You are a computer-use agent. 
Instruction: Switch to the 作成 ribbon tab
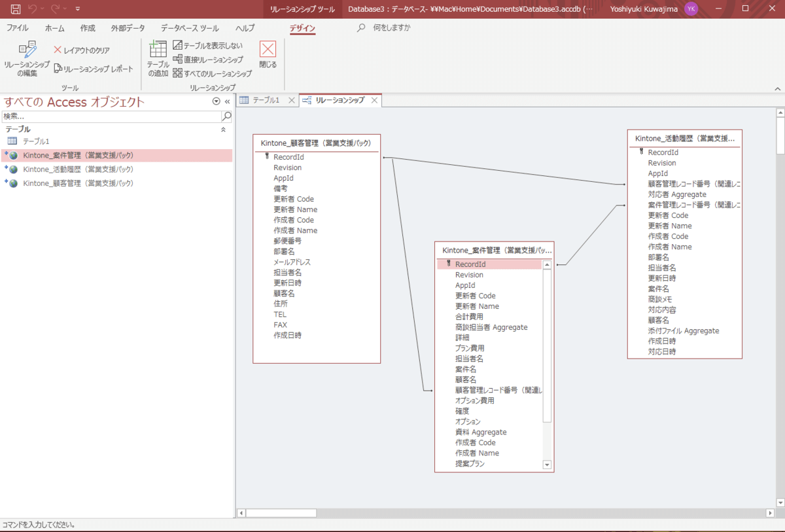point(88,28)
